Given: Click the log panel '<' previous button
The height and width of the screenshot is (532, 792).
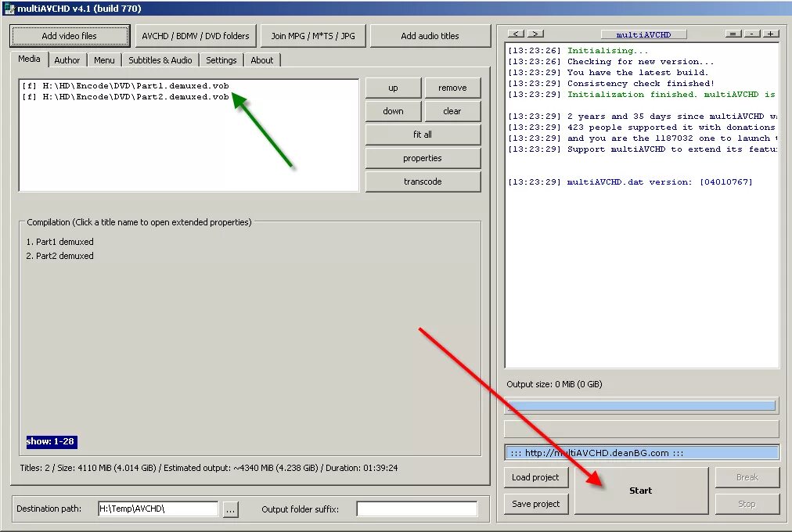Looking at the screenshot, I should pos(516,34).
